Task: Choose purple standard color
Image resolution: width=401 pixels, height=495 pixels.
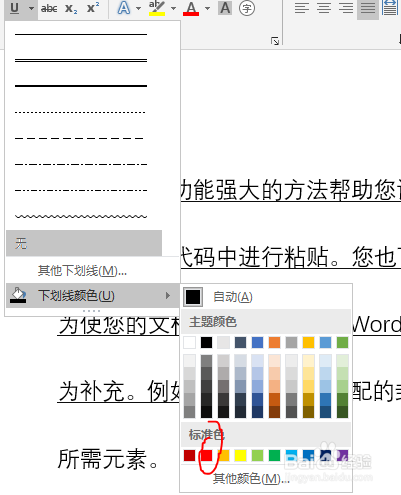Action: (343, 455)
